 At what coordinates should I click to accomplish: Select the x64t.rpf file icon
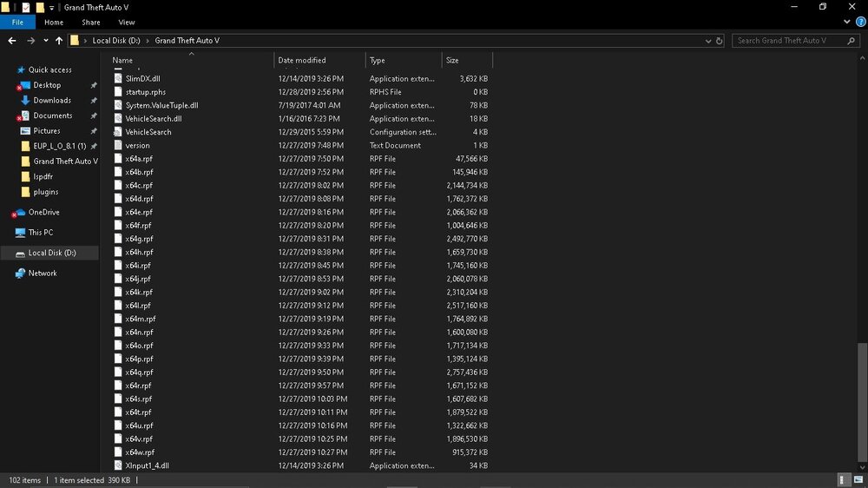118,412
